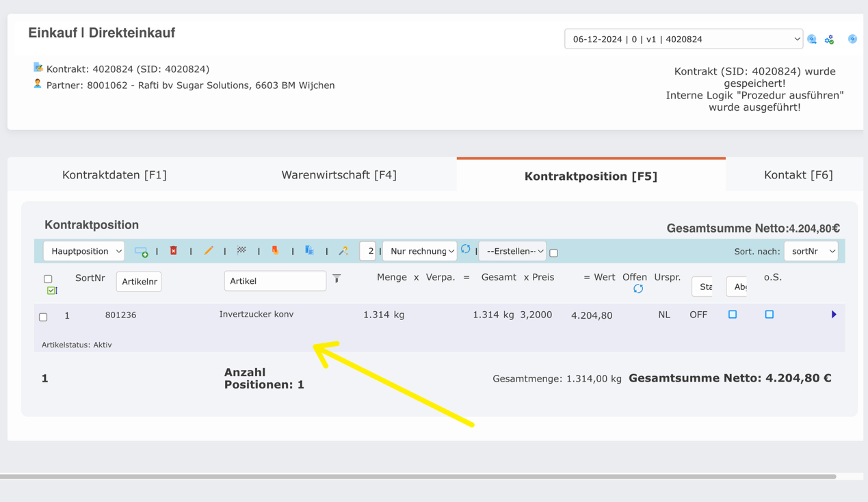Tick the checkbox for position 1
This screenshot has width=868, height=502.
click(x=44, y=316)
